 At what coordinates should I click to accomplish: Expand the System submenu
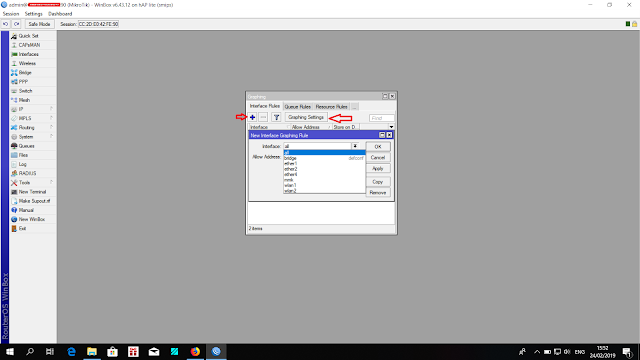(x=33, y=137)
